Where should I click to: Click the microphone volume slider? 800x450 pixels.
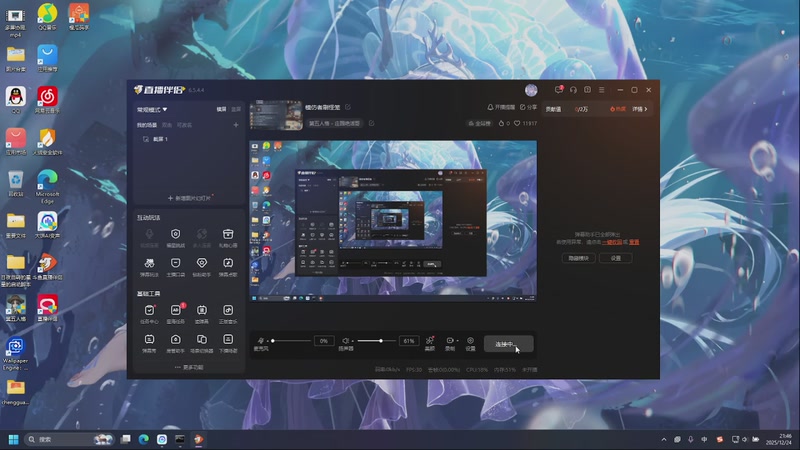291,340
